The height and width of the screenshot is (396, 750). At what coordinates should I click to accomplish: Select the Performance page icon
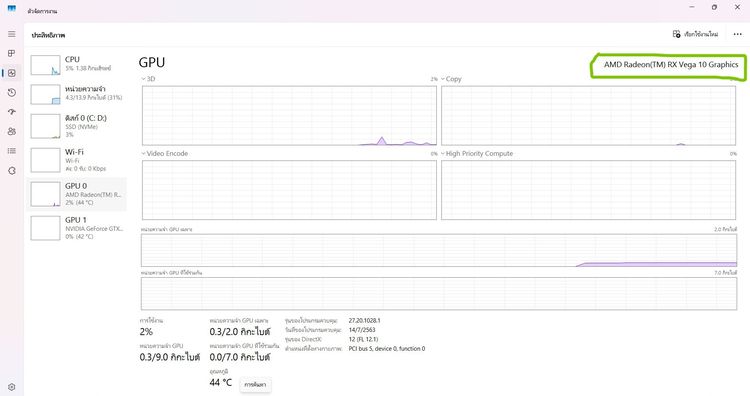(11, 73)
